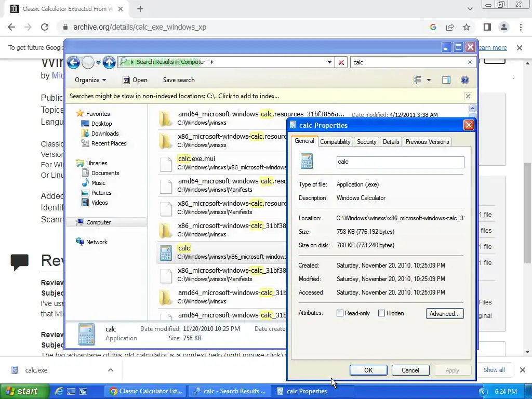532x399 pixels.
Task: Bookmark this page with star icon
Action: coord(467,27)
